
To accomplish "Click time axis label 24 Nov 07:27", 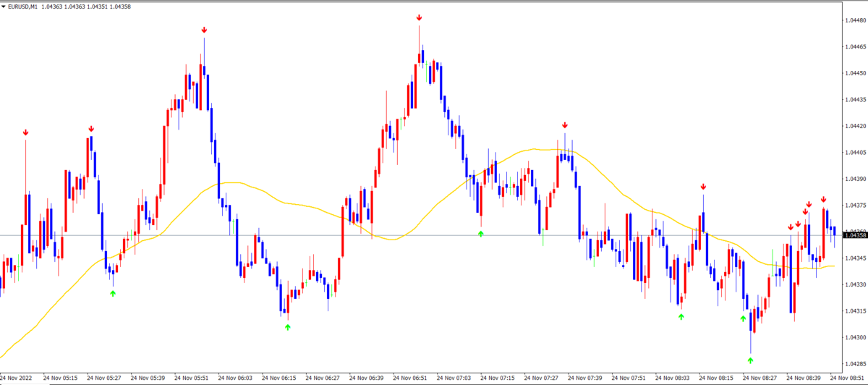I will (542, 378).
